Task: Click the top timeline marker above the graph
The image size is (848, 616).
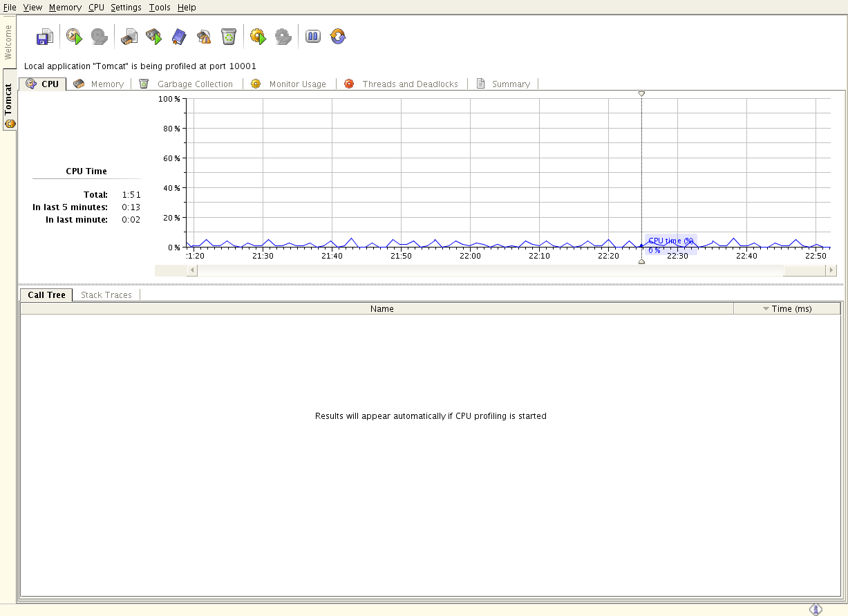Action: pos(641,93)
